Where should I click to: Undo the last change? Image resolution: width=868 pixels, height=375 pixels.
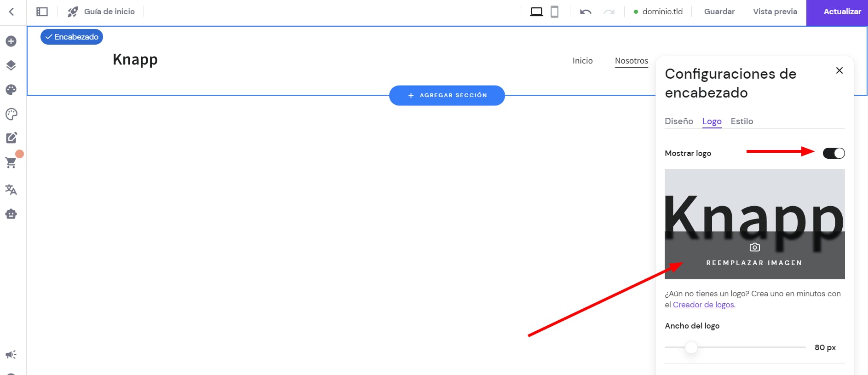[586, 12]
